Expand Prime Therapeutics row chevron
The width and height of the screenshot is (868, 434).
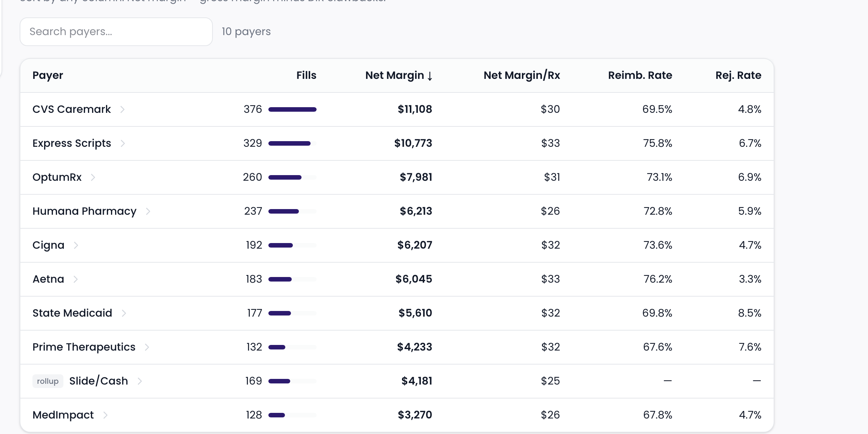click(147, 347)
